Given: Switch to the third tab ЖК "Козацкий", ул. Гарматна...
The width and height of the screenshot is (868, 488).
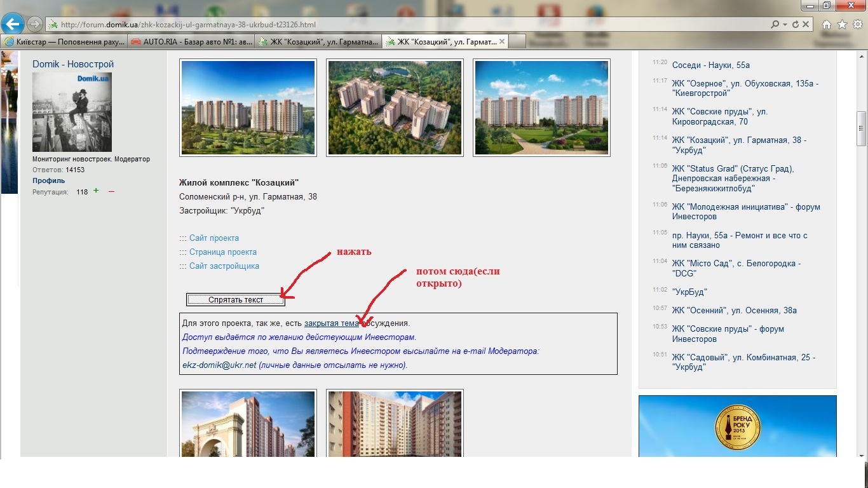Looking at the screenshot, I should [318, 42].
